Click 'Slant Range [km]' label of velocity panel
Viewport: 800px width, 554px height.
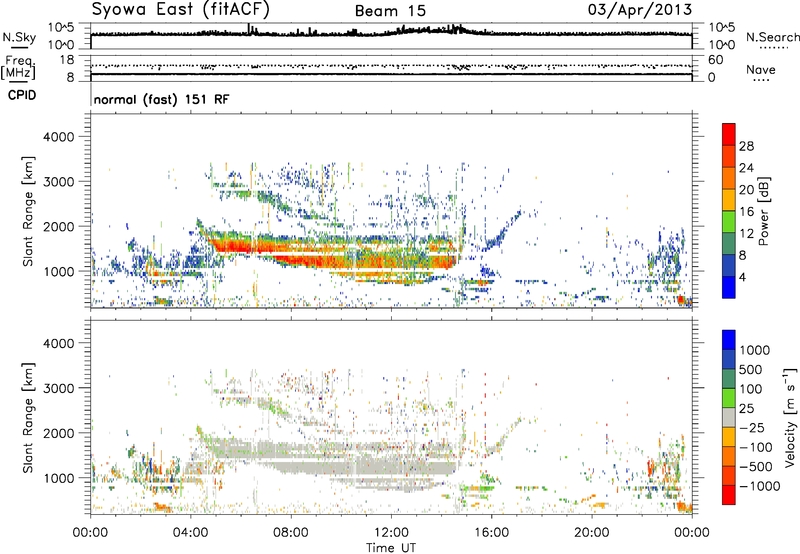coord(28,418)
